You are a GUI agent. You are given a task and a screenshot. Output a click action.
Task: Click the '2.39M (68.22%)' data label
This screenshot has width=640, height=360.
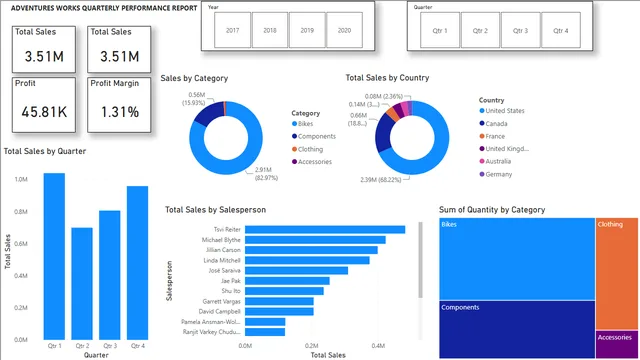pos(380,180)
